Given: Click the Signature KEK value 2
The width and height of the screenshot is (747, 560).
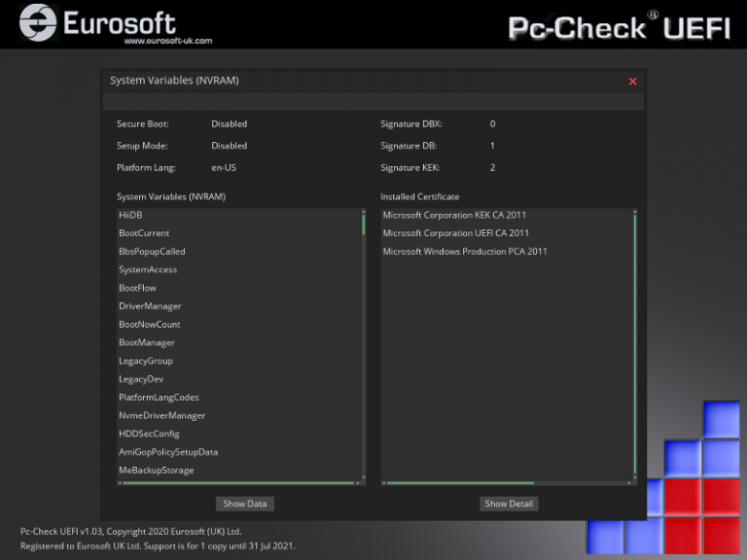Looking at the screenshot, I should point(492,167).
